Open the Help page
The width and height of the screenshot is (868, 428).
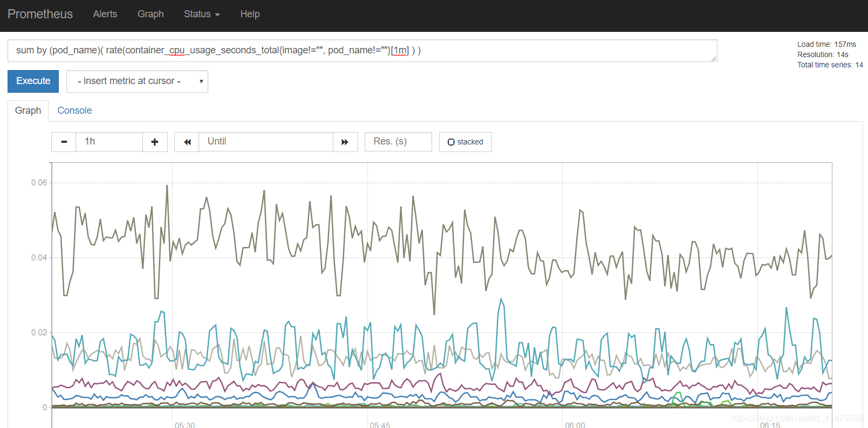pyautogui.click(x=250, y=14)
